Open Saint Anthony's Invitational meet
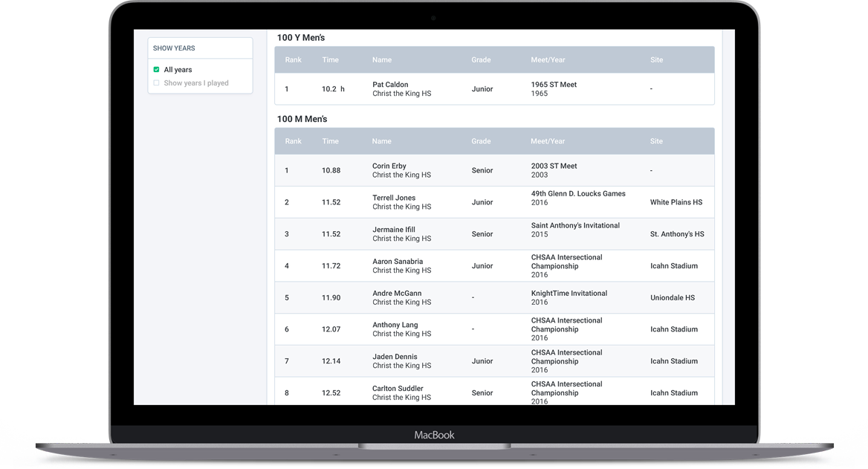Screen dimensions: 868x469 [x=575, y=225]
